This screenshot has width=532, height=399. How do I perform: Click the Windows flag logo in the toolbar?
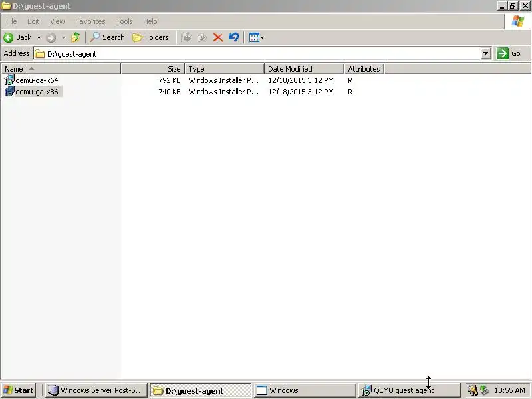tap(518, 21)
